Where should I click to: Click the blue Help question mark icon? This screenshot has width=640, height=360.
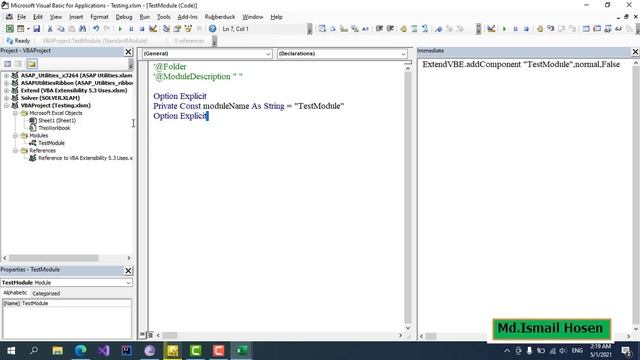pyautogui.click(x=212, y=29)
